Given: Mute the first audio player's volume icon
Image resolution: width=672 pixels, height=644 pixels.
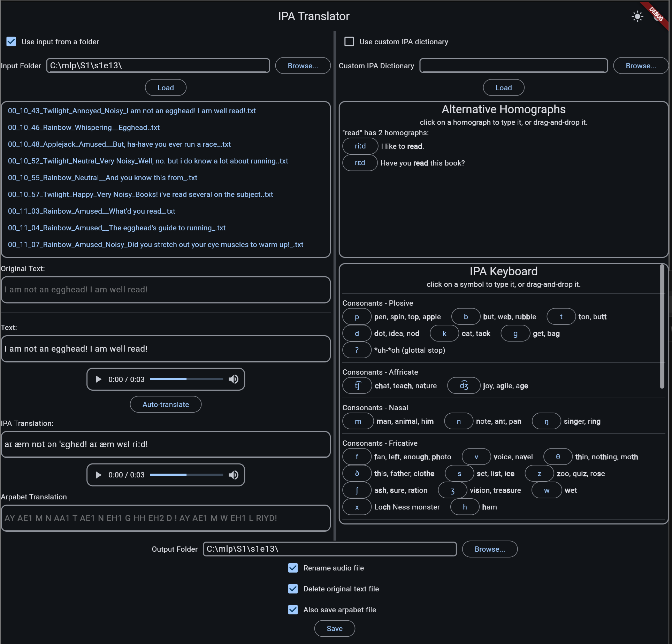Looking at the screenshot, I should click(234, 379).
